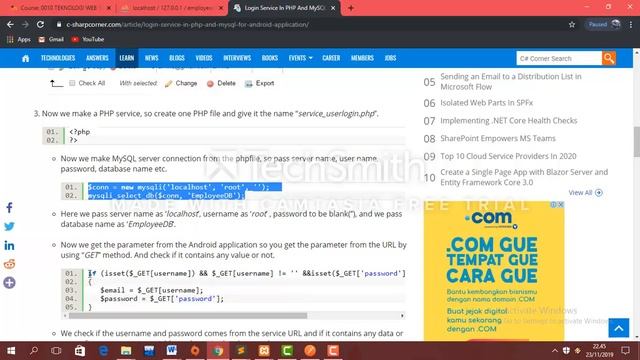Open Implementing .NET Core Health Checks article

tap(509, 121)
